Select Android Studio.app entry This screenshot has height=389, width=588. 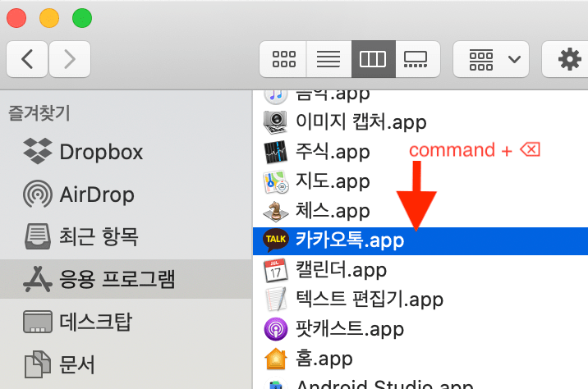click(385, 384)
